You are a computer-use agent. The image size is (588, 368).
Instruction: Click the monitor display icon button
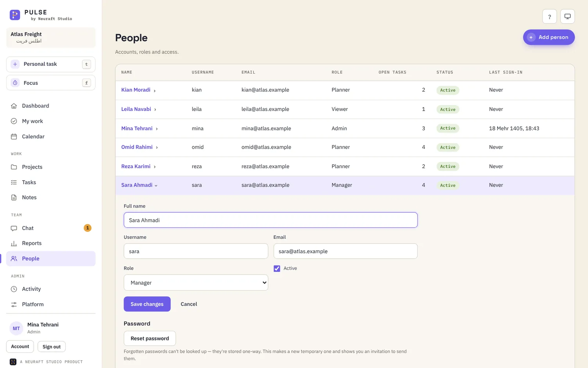[x=567, y=17]
